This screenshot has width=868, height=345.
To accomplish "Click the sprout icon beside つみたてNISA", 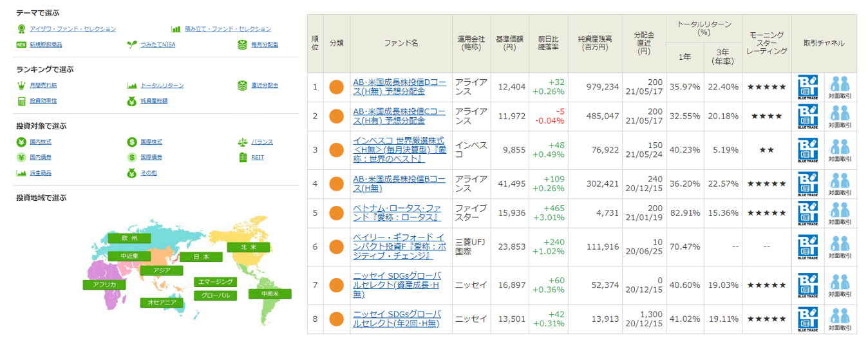I will tap(131, 44).
